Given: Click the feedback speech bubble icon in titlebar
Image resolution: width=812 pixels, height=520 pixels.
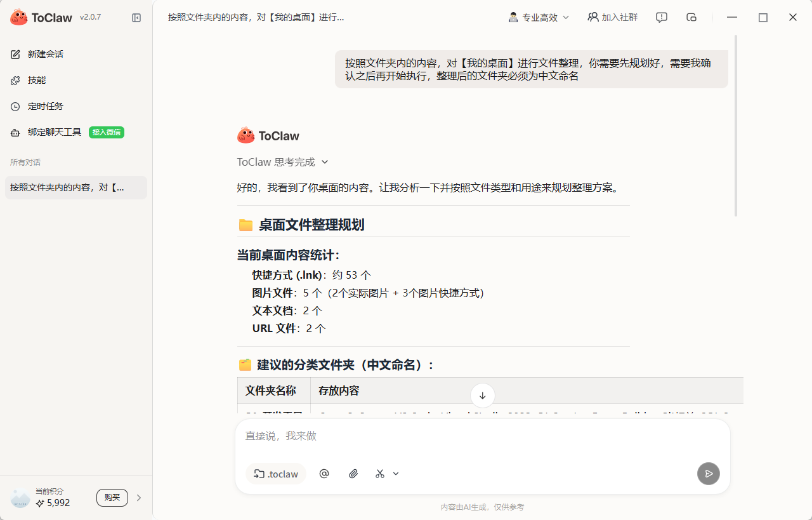Looking at the screenshot, I should tap(661, 17).
